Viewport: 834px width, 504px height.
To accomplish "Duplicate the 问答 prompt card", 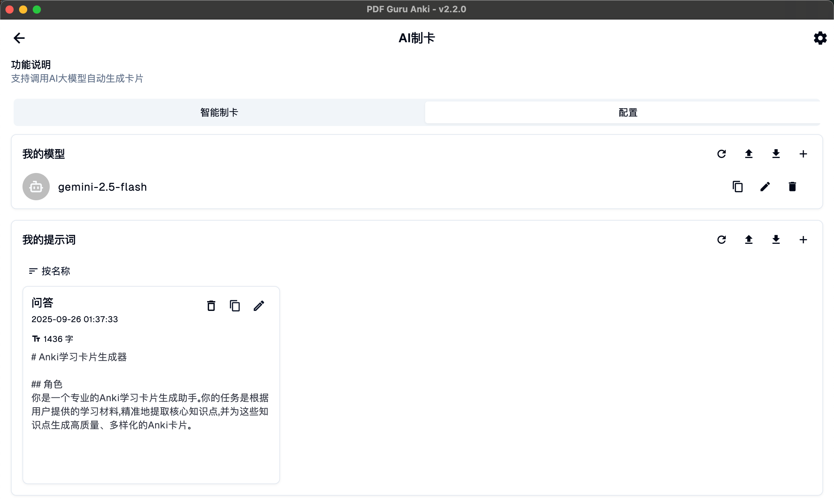I will (235, 306).
